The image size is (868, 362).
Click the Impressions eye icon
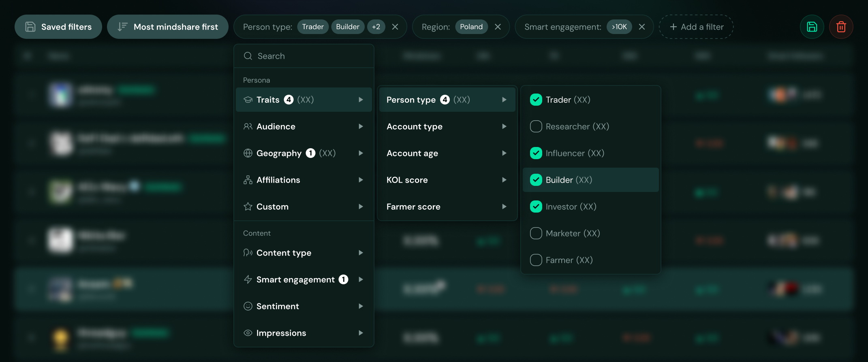pyautogui.click(x=248, y=333)
